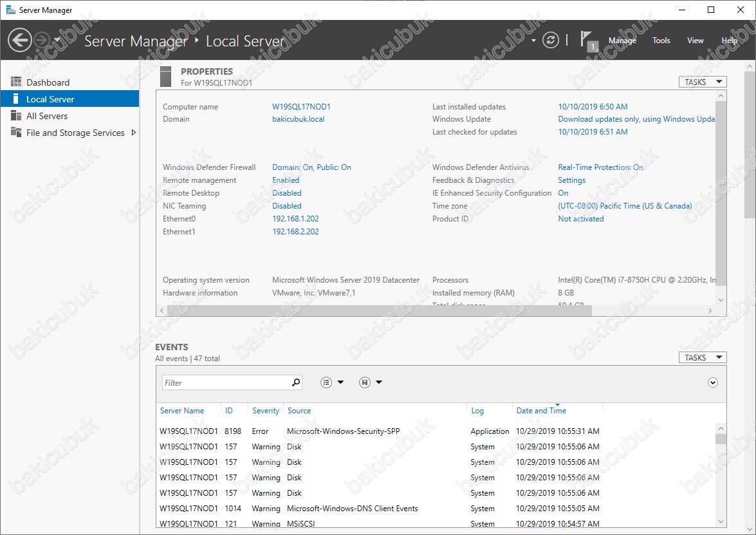The image size is (756, 535).
Task: Open Properties TASKS dropdown
Action: pos(702,82)
